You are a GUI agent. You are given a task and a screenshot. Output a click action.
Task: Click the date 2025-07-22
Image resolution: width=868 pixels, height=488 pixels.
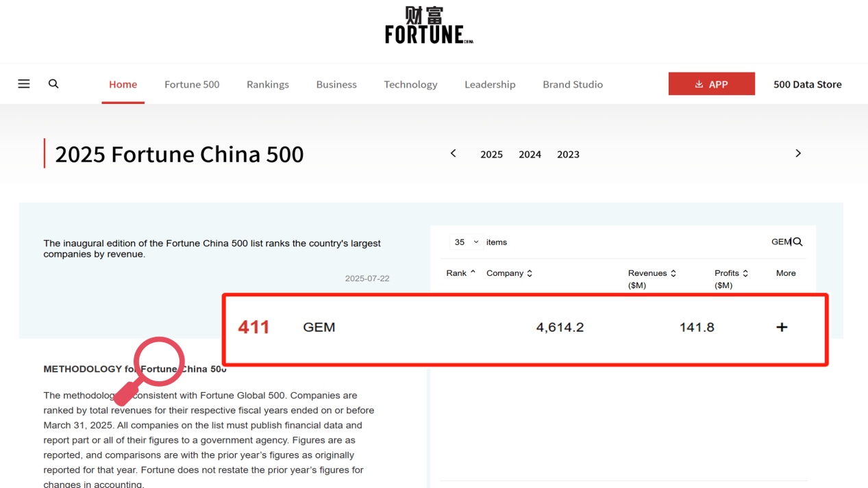(367, 279)
